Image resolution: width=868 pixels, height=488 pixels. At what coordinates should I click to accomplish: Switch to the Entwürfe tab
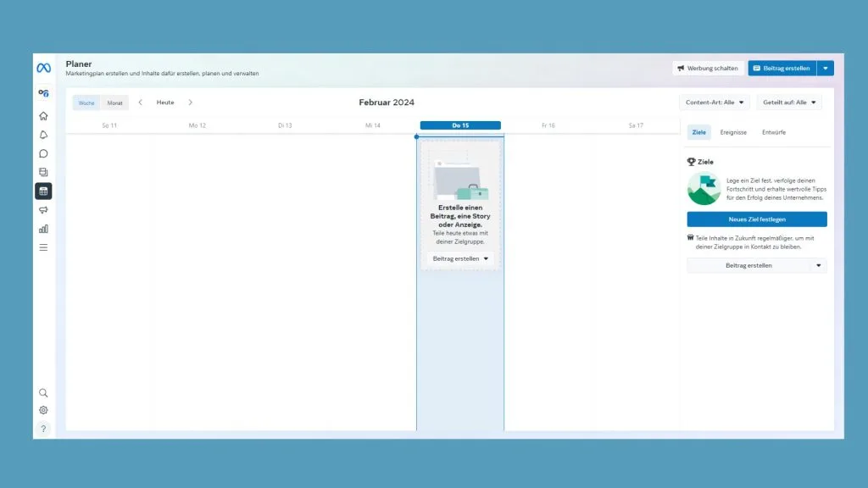[773, 133]
